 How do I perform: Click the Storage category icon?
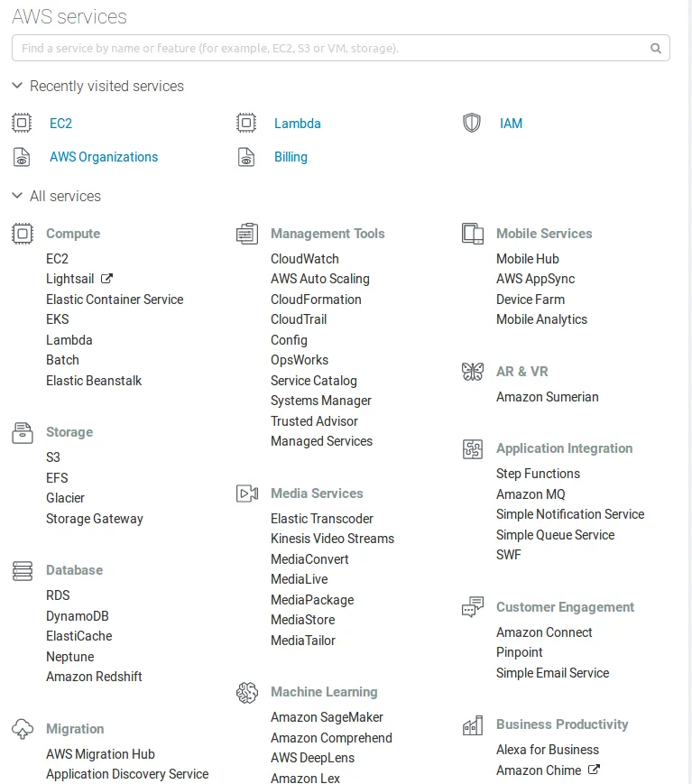pyautogui.click(x=23, y=432)
